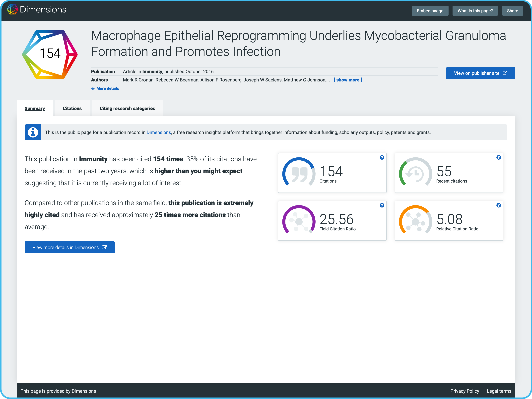Switch to the Summary tab
Viewport: 532px width, 399px height.
point(35,108)
